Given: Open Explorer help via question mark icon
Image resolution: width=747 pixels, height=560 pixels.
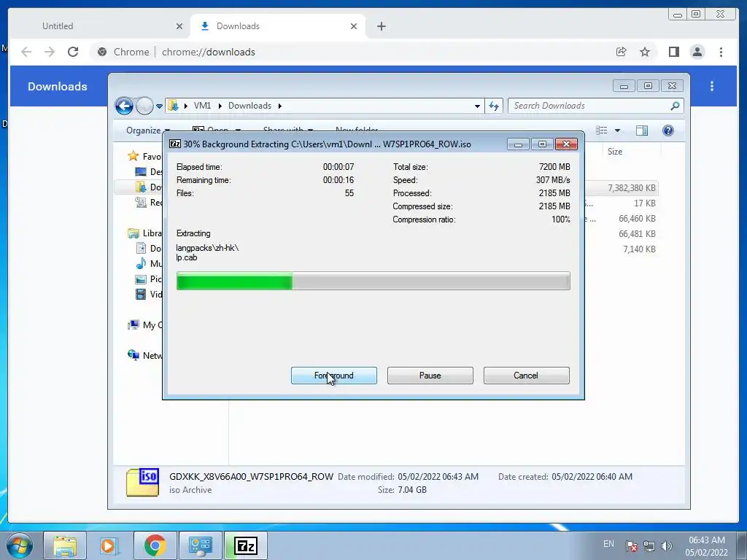Looking at the screenshot, I should (668, 130).
